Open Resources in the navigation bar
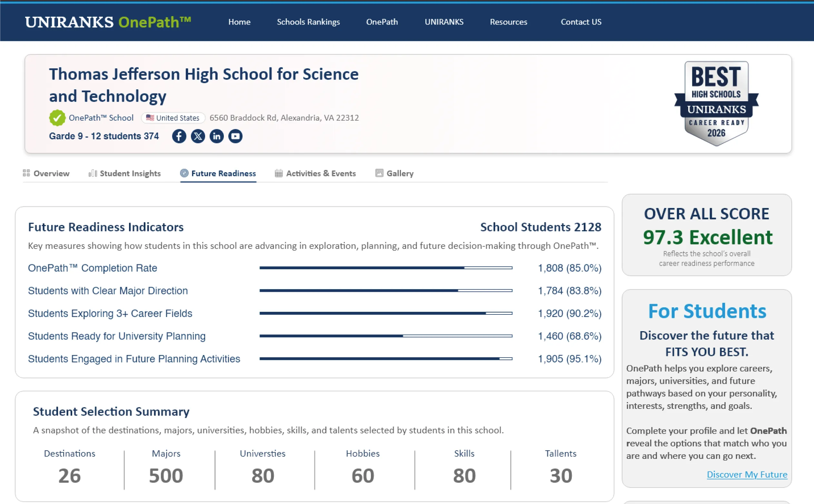 point(509,22)
